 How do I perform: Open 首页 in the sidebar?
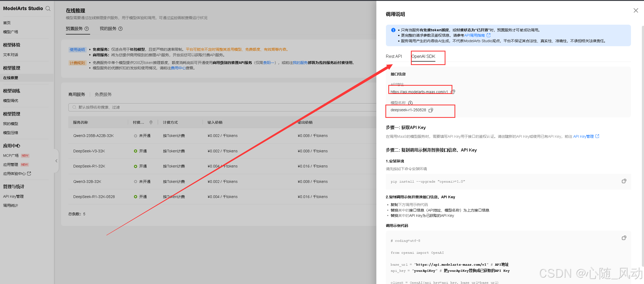point(7,23)
